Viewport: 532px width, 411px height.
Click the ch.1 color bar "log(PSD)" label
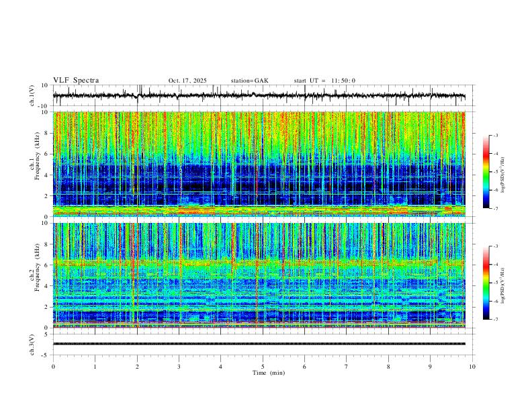(503, 175)
